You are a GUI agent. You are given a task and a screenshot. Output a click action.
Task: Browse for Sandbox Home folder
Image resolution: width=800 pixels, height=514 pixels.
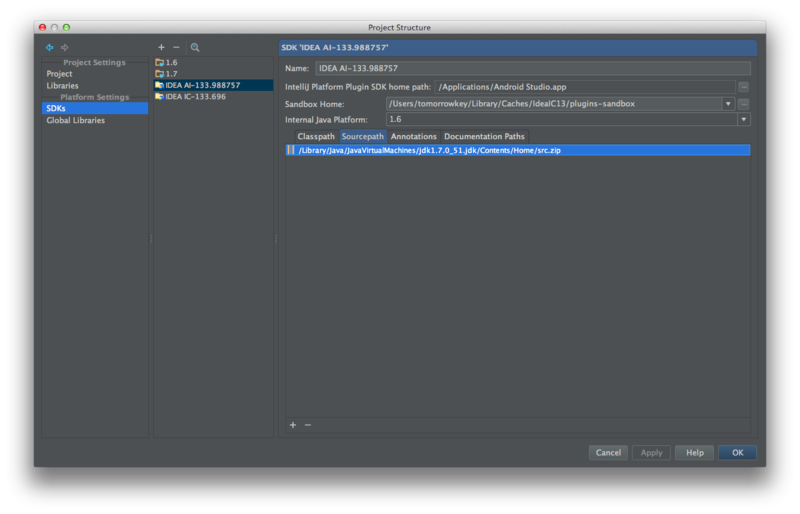point(744,104)
